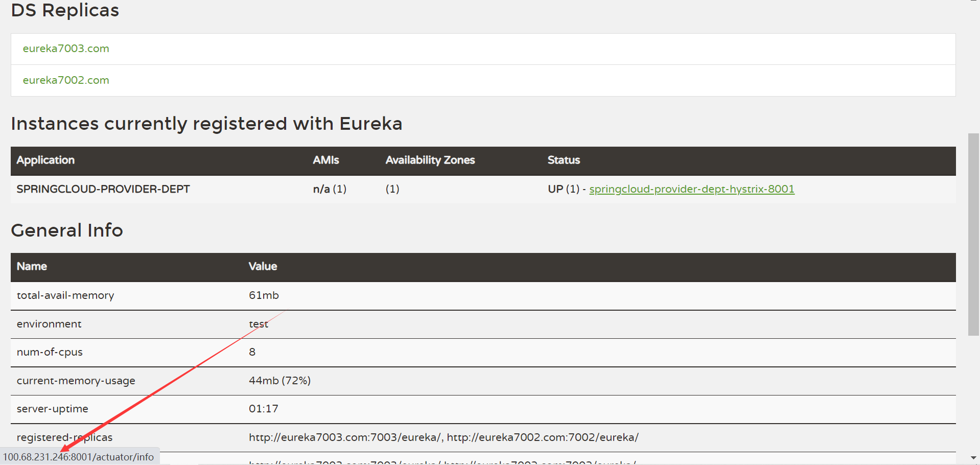Click the Status column header
980x465 pixels.
pos(564,160)
